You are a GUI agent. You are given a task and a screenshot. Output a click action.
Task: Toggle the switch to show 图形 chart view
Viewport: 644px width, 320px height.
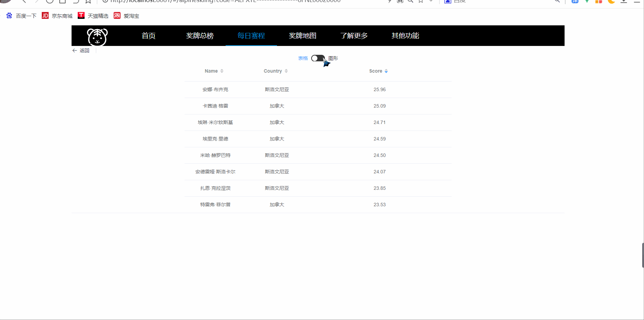pyautogui.click(x=318, y=58)
